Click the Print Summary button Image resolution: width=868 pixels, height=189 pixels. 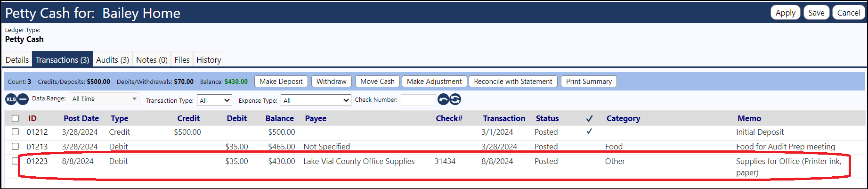tap(589, 82)
